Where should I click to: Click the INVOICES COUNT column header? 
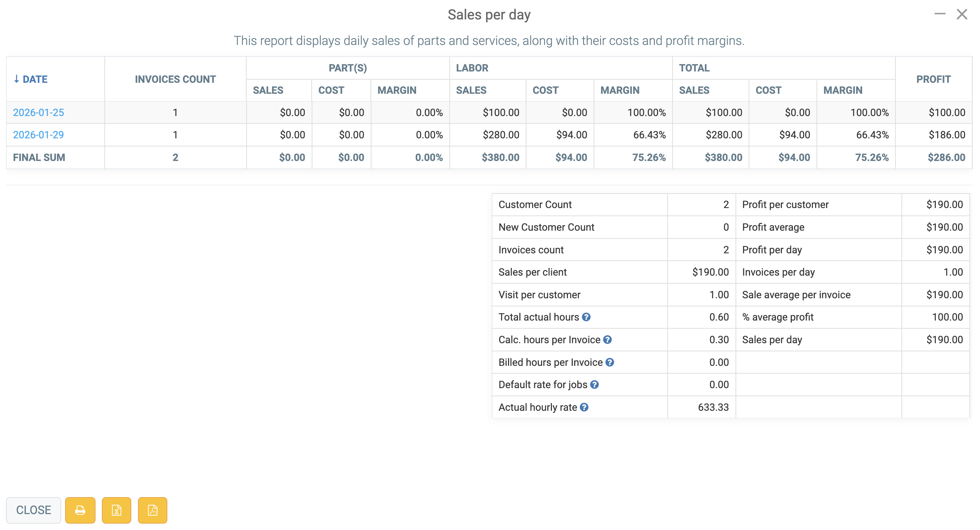click(x=175, y=79)
